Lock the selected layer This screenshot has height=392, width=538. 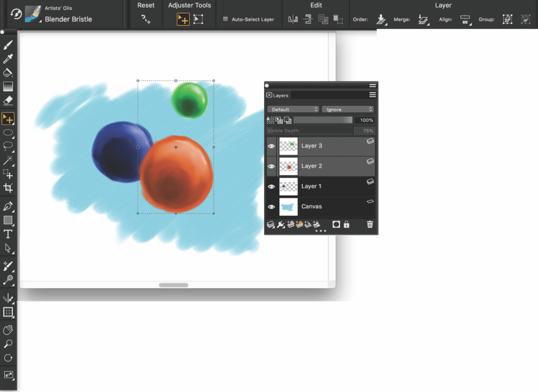point(347,225)
